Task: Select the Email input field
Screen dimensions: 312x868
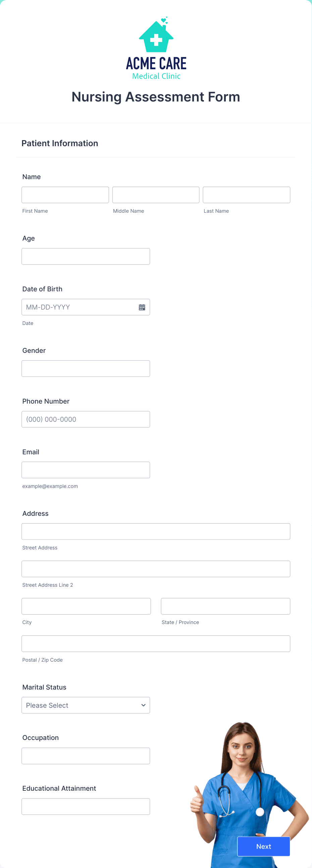Action: pyautogui.click(x=86, y=470)
